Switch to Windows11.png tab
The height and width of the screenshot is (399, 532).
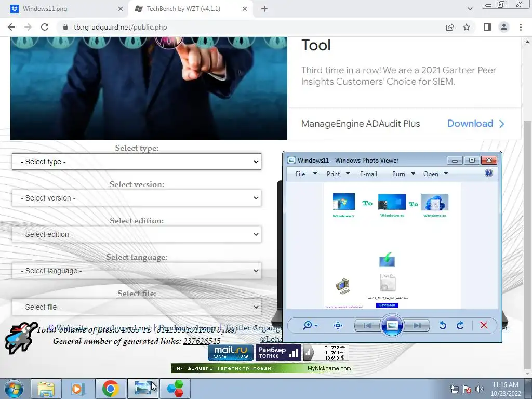point(64,9)
